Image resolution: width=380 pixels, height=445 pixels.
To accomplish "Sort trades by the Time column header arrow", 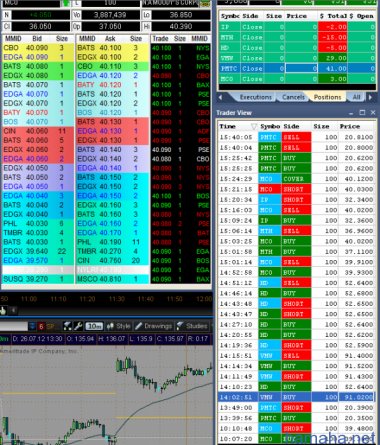I will pos(254,126).
